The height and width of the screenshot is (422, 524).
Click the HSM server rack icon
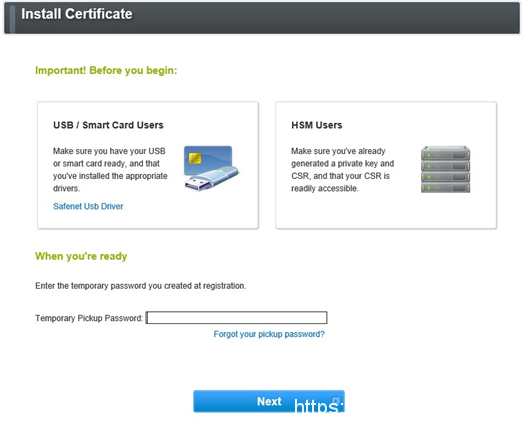(x=445, y=169)
